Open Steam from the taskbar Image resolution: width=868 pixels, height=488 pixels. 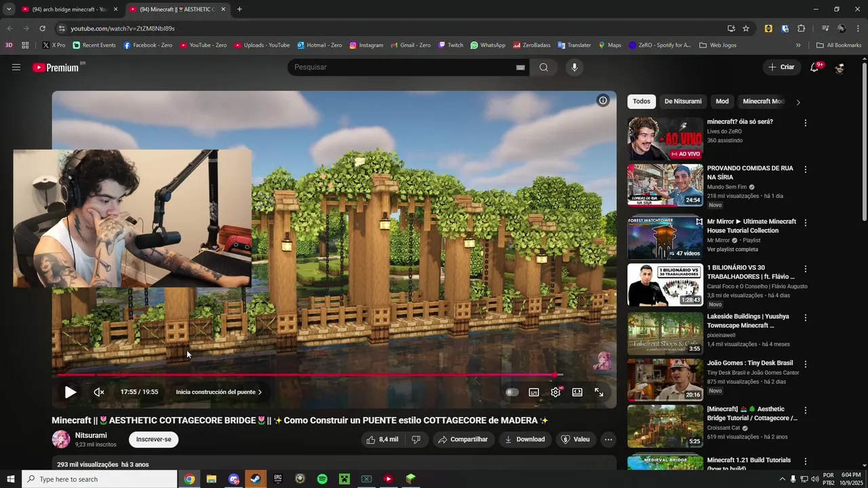tap(256, 479)
